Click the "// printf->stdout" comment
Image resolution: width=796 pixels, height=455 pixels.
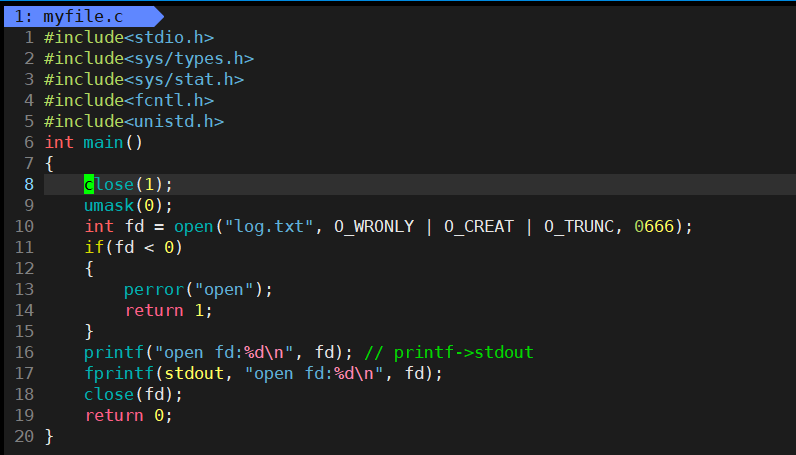point(448,353)
